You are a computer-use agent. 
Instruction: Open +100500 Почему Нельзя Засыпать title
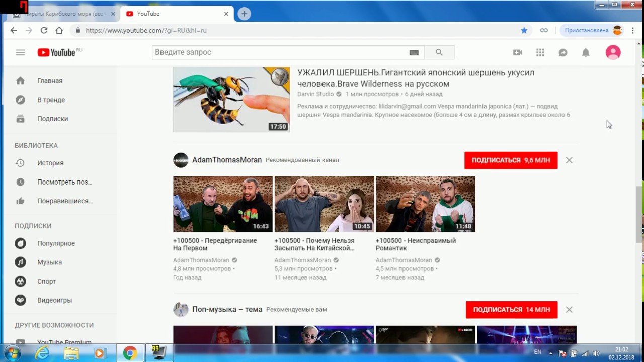pyautogui.click(x=314, y=244)
